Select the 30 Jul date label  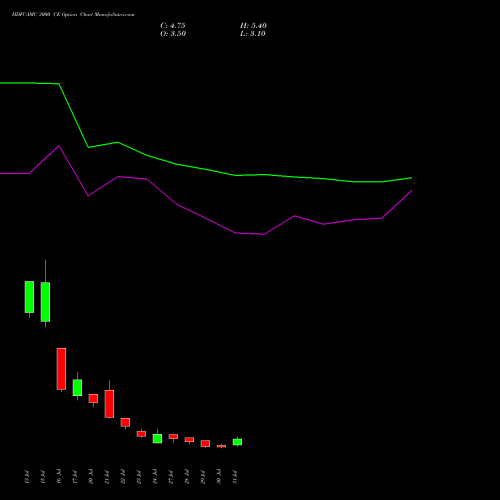(x=219, y=477)
